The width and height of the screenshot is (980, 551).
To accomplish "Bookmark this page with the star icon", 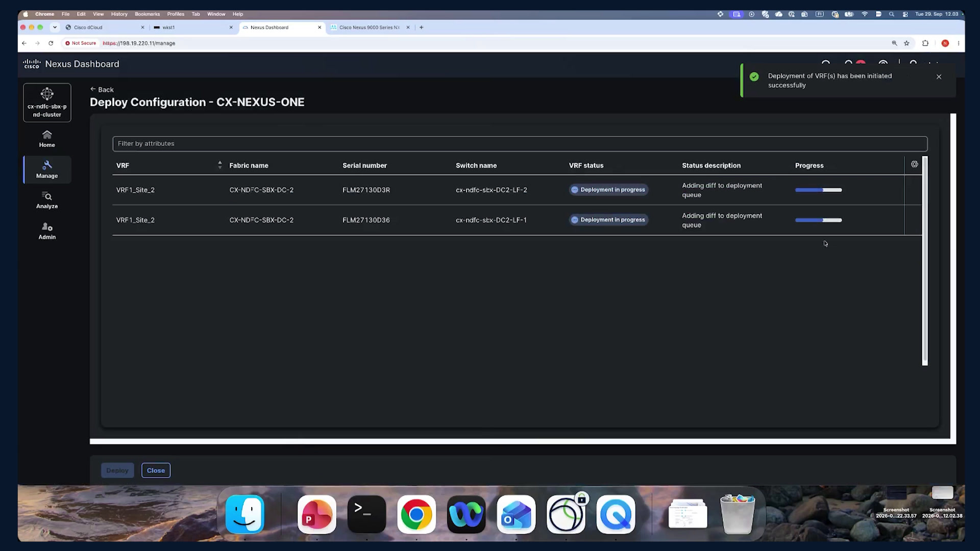I will pyautogui.click(x=906, y=43).
